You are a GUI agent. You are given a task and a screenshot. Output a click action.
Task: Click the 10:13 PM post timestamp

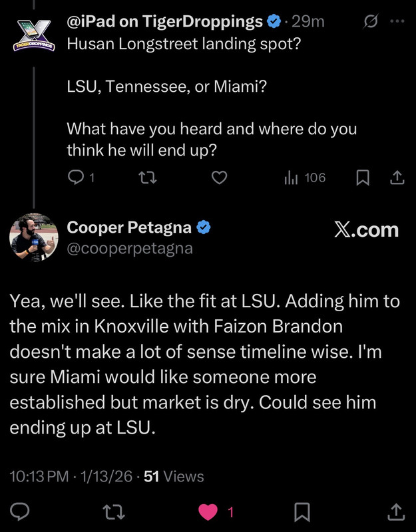[41, 476]
